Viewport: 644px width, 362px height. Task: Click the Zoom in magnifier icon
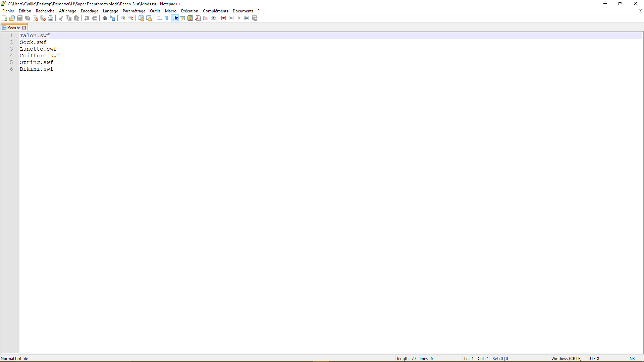tap(123, 18)
